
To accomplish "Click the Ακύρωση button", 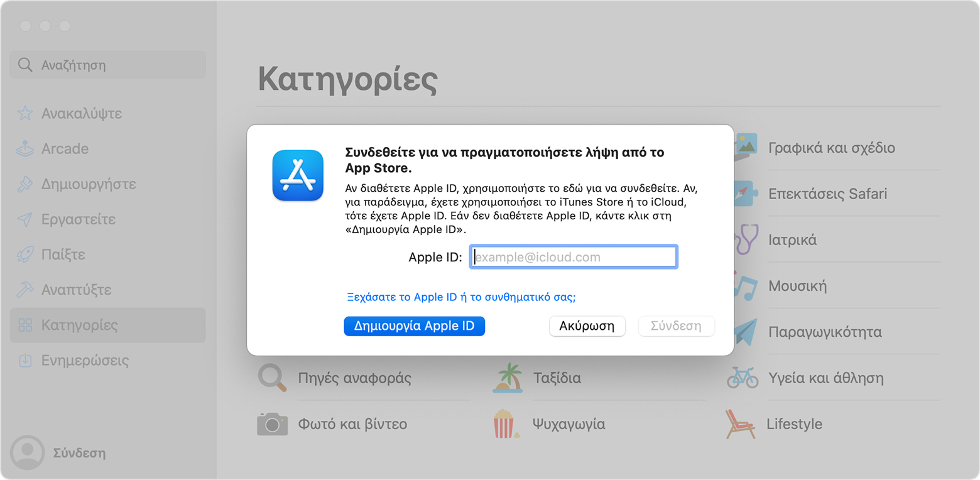I will (587, 326).
